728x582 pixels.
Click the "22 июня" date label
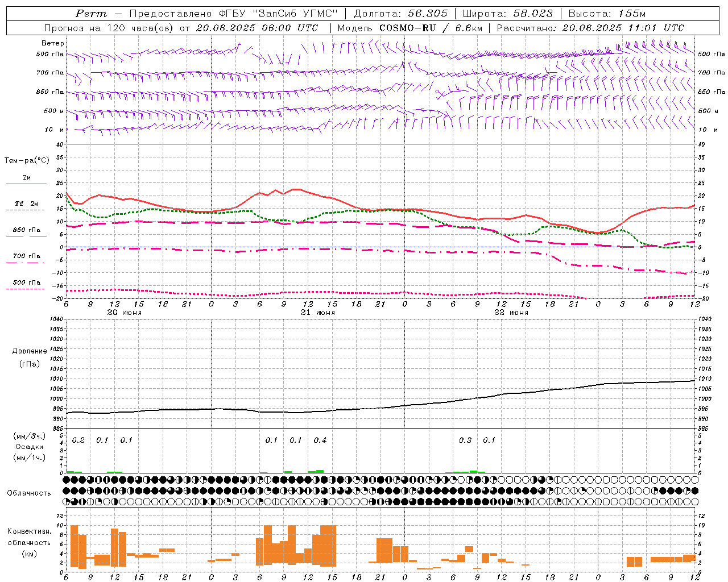coord(511,313)
